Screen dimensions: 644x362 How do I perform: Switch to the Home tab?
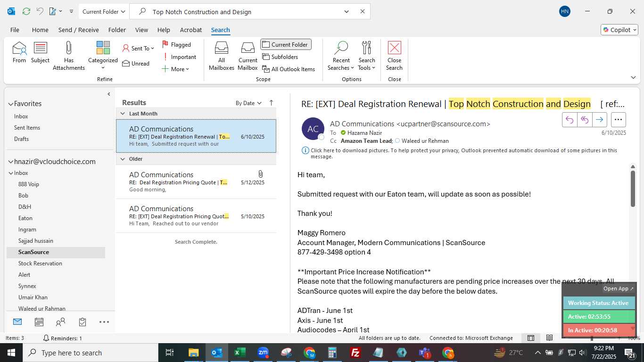(x=40, y=30)
